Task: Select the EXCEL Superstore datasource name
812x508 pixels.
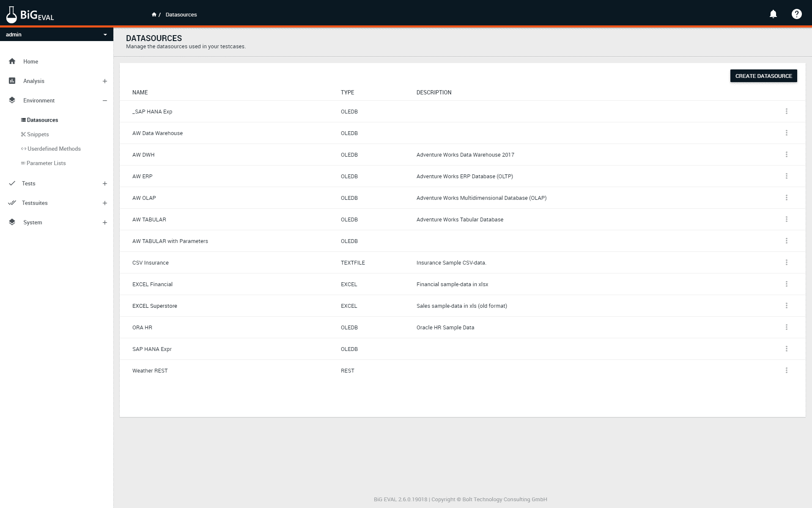Action: (x=154, y=306)
